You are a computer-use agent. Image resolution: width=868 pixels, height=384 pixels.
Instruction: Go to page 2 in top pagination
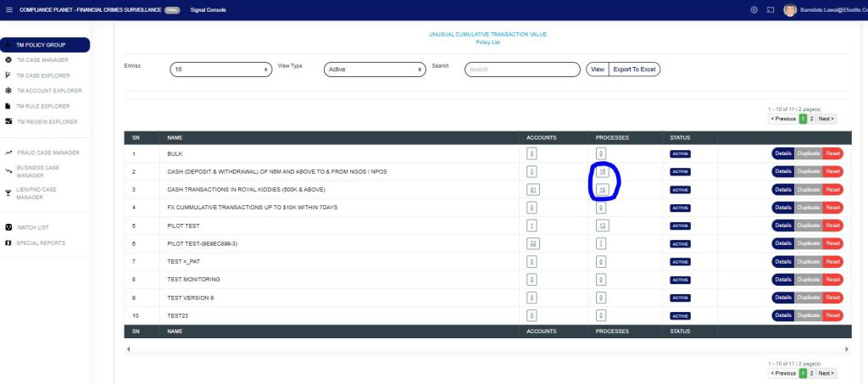coord(811,119)
